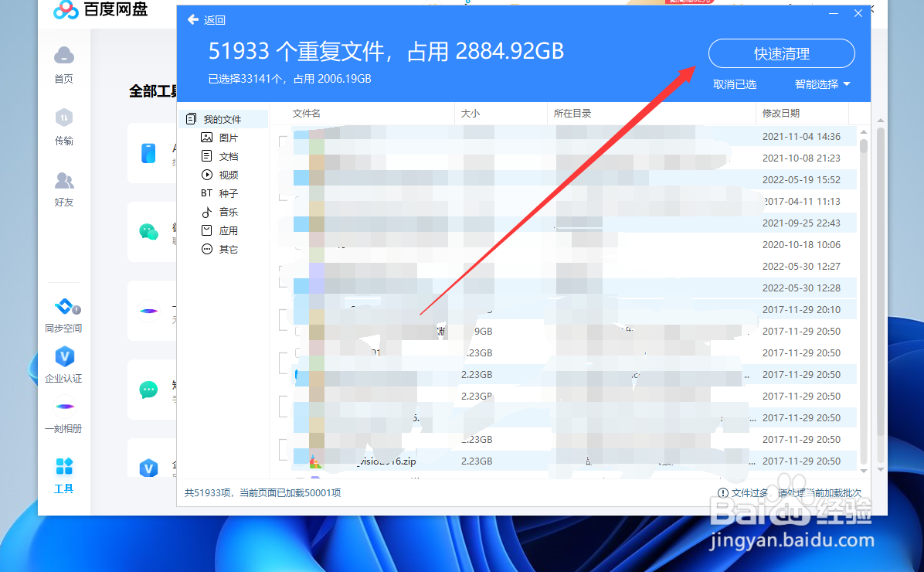Click the 图片 picture category icon
The width and height of the screenshot is (924, 572).
[206, 138]
